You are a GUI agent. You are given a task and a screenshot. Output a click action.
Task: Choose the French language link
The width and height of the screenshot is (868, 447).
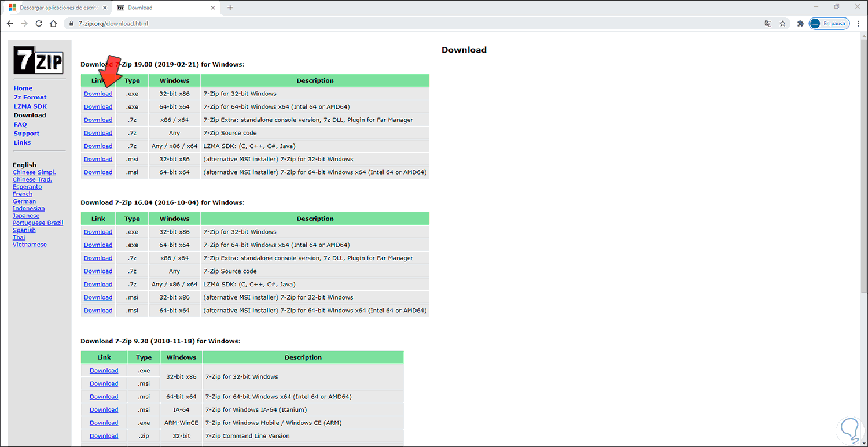point(23,194)
